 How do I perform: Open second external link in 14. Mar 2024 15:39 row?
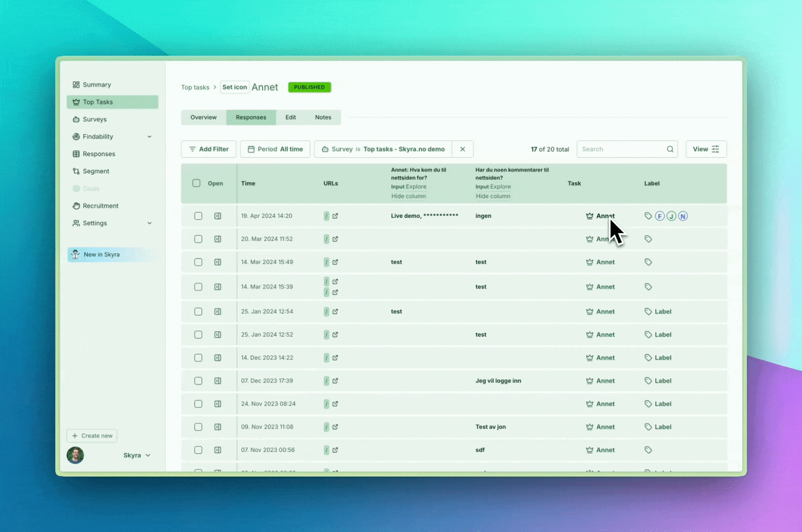(x=335, y=292)
